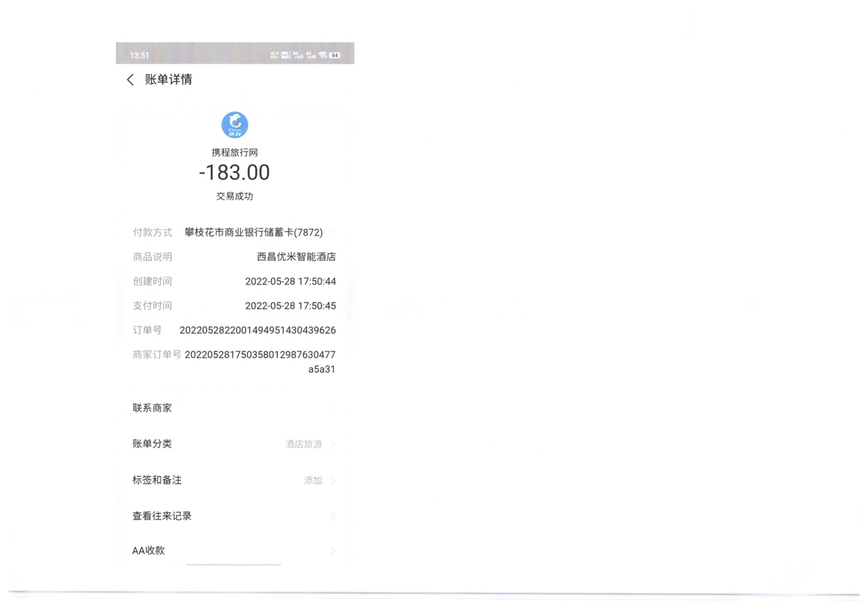The image size is (868, 611).
Task: Tap 添加 to add a tag or note
Action: [313, 481]
